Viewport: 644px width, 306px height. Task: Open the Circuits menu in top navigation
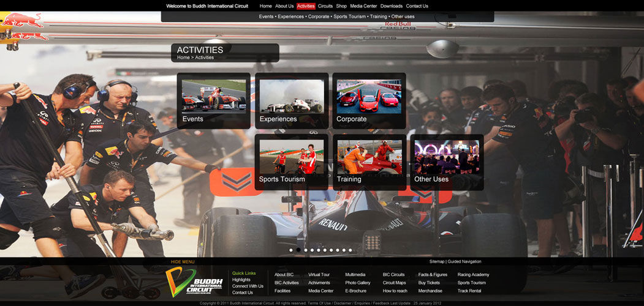325,6
